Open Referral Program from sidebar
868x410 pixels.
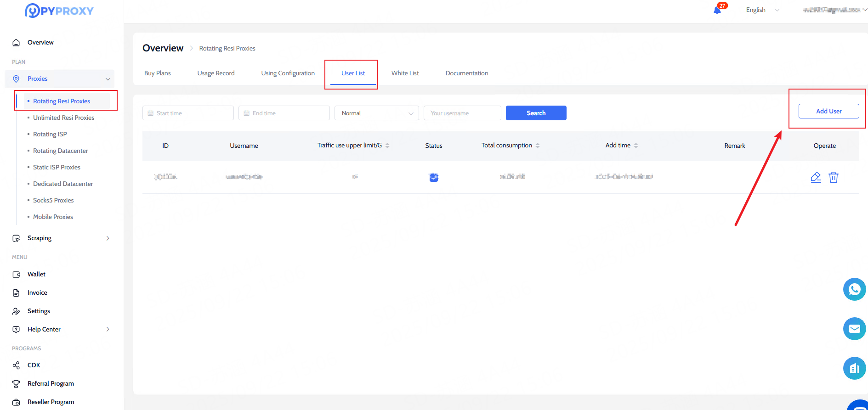click(51, 383)
